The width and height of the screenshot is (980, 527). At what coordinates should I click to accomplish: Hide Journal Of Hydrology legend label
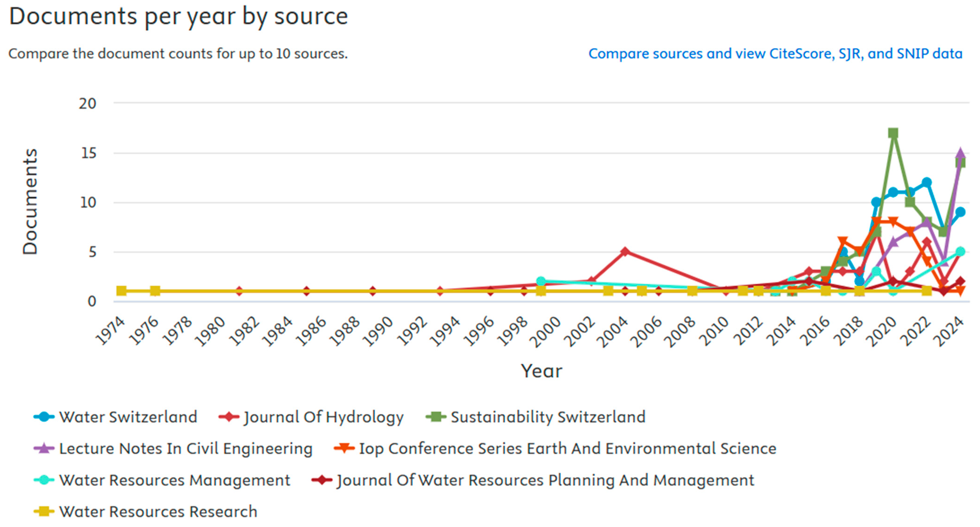click(x=323, y=417)
